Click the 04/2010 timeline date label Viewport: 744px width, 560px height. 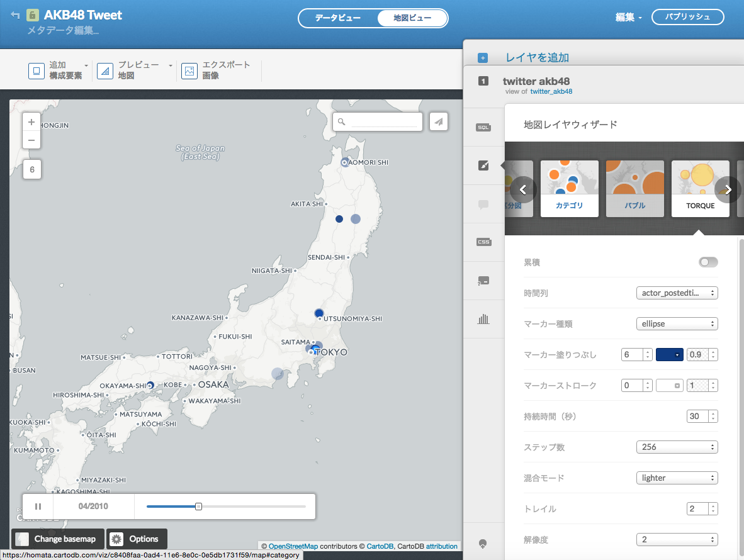tap(93, 507)
